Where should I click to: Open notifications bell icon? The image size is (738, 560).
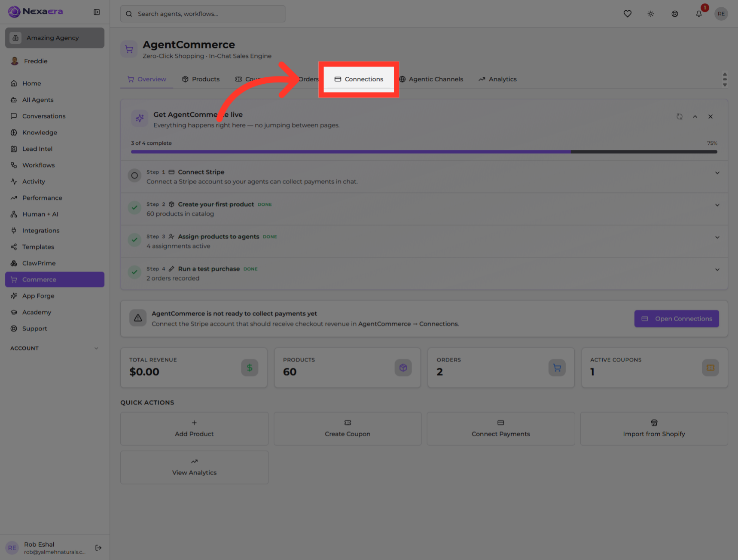click(699, 14)
